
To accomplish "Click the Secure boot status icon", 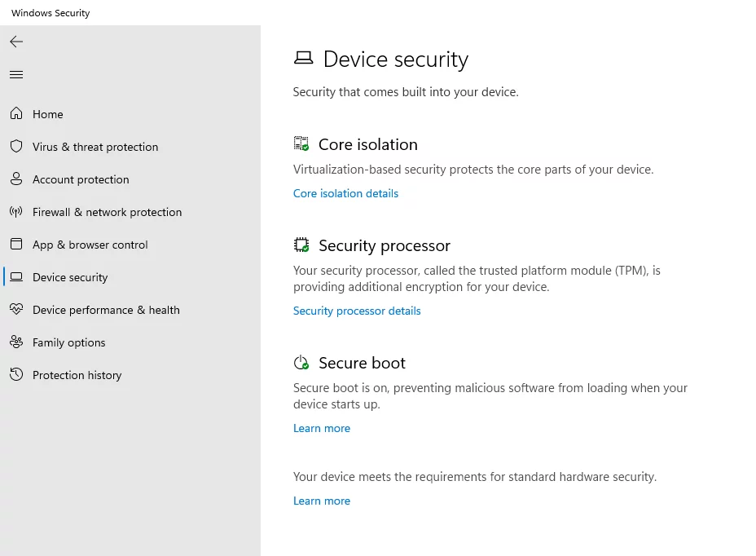I will pos(301,361).
